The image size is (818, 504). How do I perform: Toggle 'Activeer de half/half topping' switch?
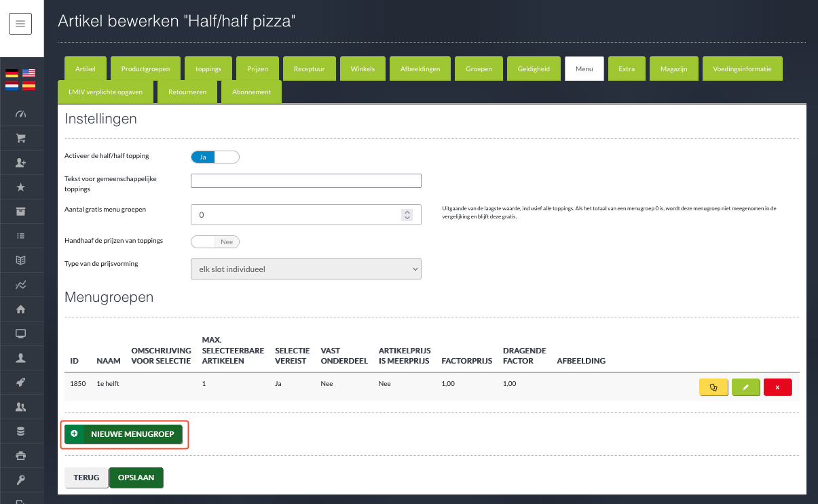coord(215,157)
